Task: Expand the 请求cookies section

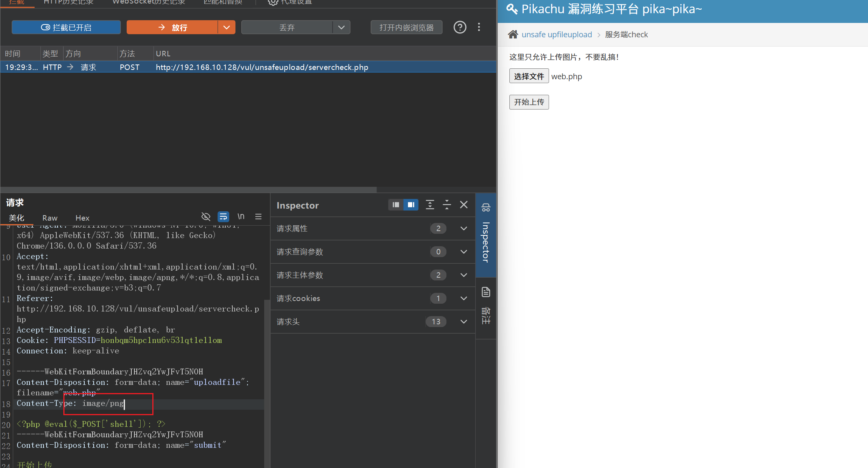Action: [x=464, y=298]
